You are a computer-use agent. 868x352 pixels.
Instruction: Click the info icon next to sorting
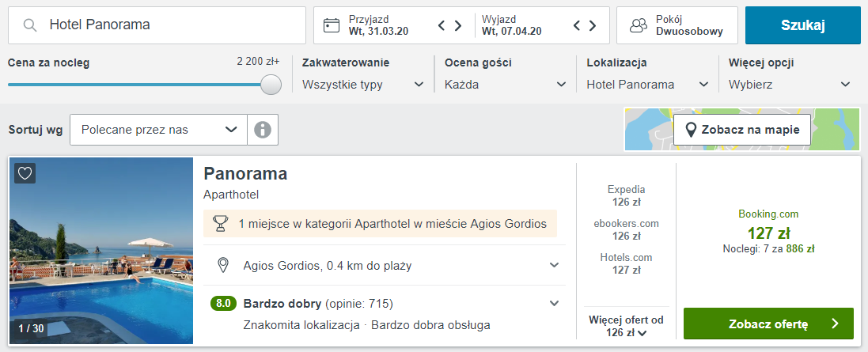pyautogui.click(x=263, y=130)
